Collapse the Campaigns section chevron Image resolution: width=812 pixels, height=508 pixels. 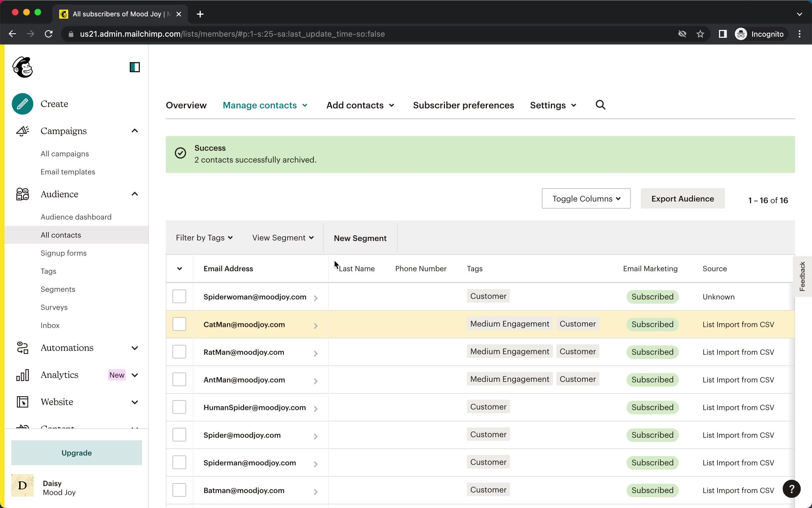[134, 131]
